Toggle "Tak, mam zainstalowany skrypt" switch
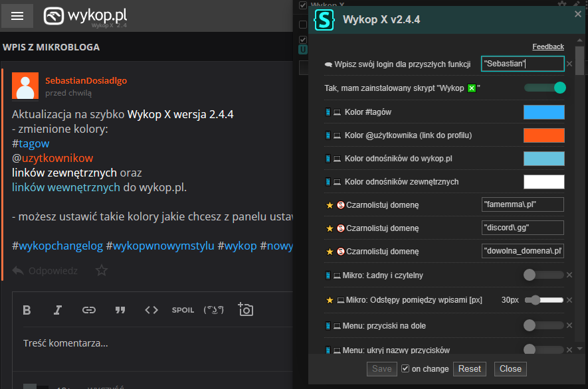The image size is (588, 389). 544,88
